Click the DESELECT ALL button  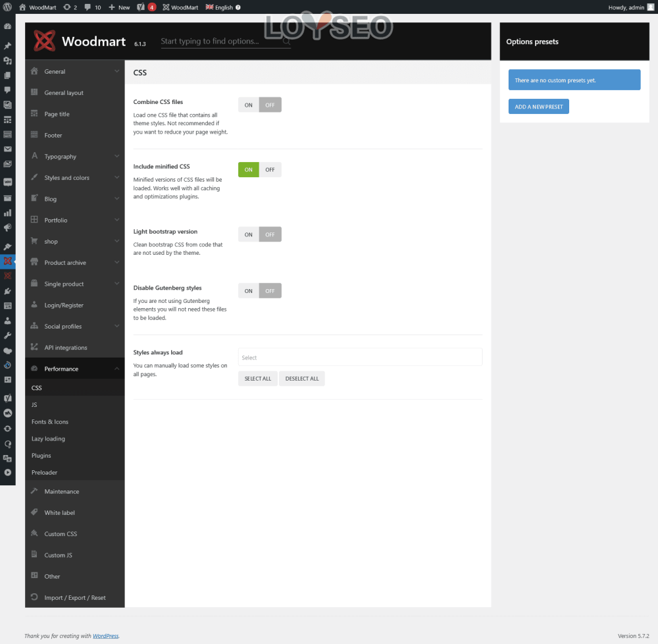pos(302,379)
